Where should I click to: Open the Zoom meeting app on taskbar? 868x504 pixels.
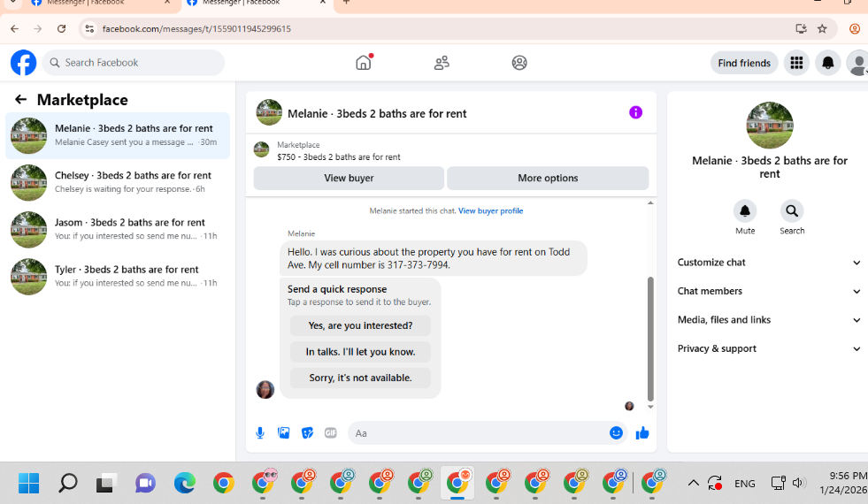click(x=146, y=483)
